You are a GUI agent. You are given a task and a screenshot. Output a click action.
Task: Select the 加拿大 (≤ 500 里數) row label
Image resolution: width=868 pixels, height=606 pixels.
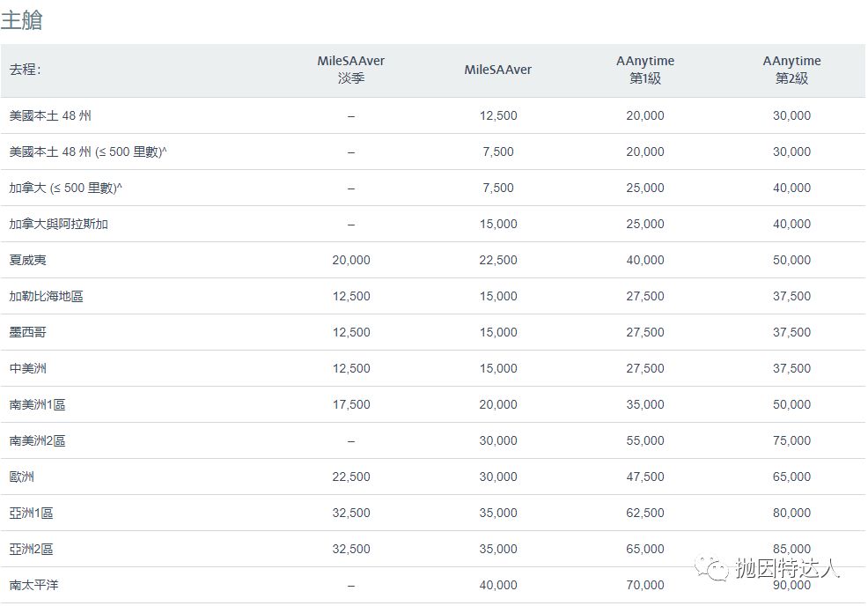pos(65,188)
